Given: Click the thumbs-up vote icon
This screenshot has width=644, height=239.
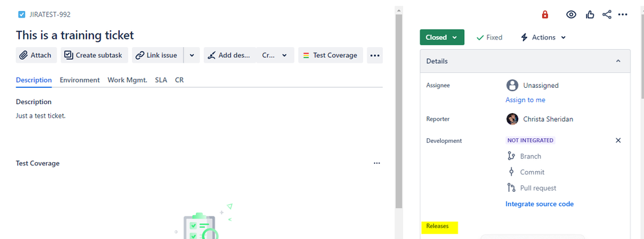Looking at the screenshot, I should [590, 14].
